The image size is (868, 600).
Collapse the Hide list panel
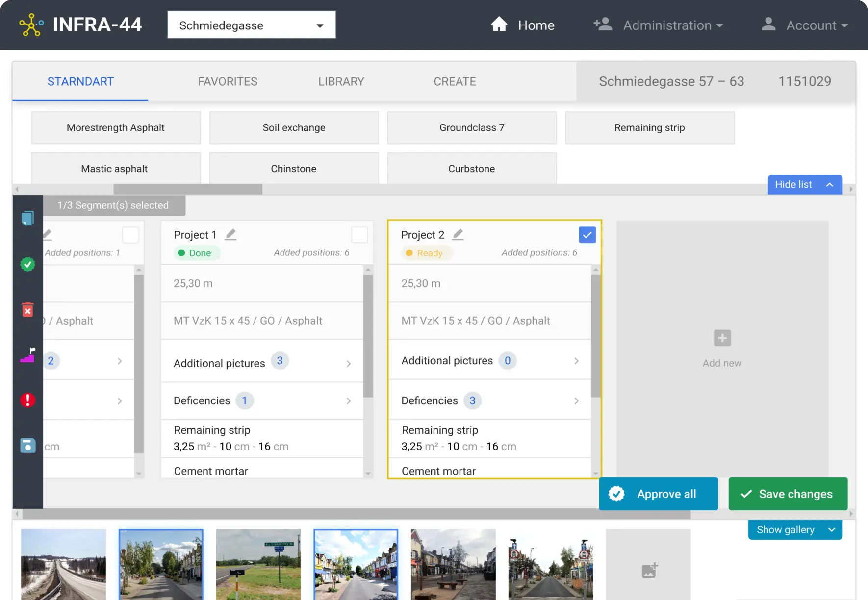click(804, 185)
